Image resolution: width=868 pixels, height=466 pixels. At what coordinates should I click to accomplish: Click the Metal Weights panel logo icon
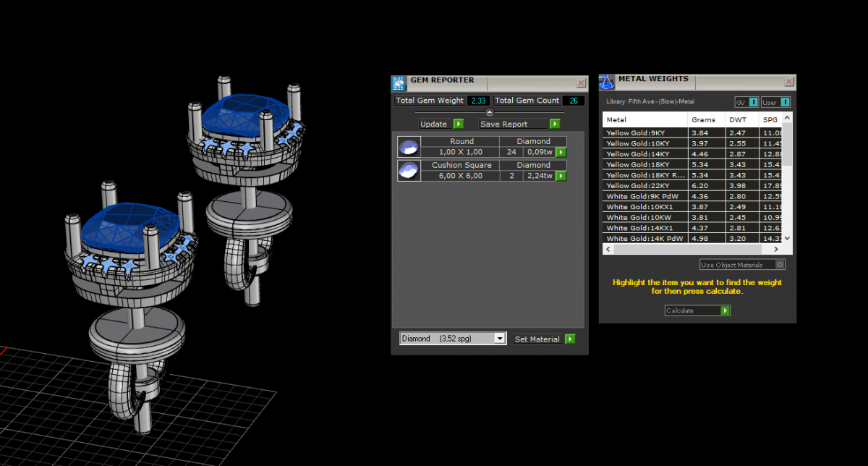click(x=606, y=82)
